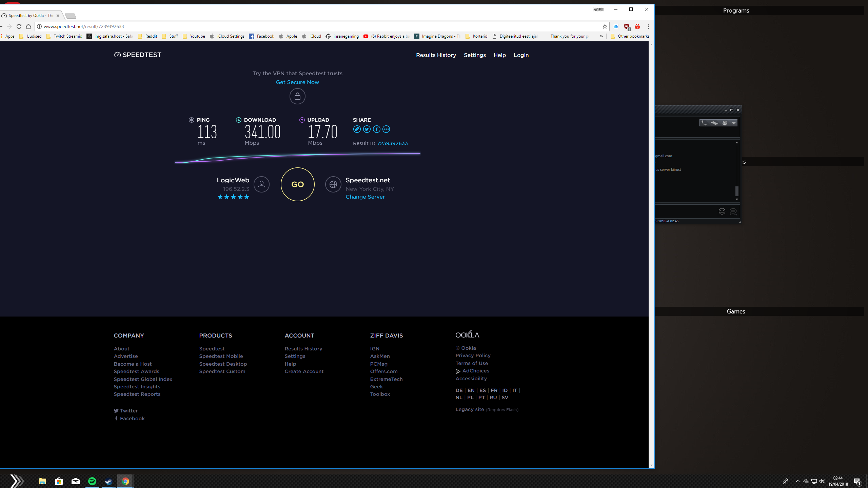Show hidden bookmarks overflow chevron
This screenshot has width=868, height=488.
601,36
